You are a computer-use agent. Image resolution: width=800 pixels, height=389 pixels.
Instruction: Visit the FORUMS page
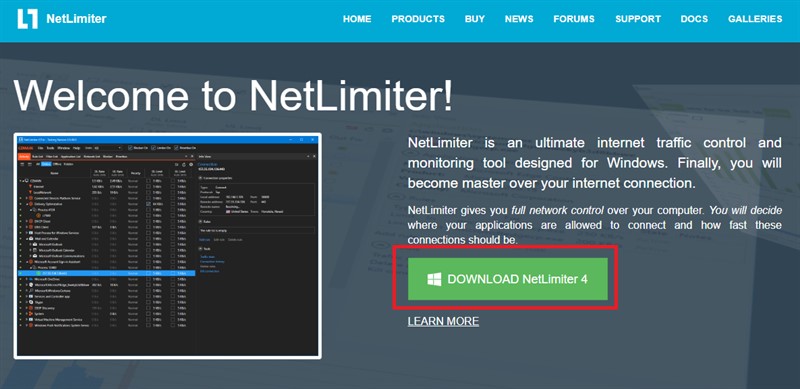[574, 19]
